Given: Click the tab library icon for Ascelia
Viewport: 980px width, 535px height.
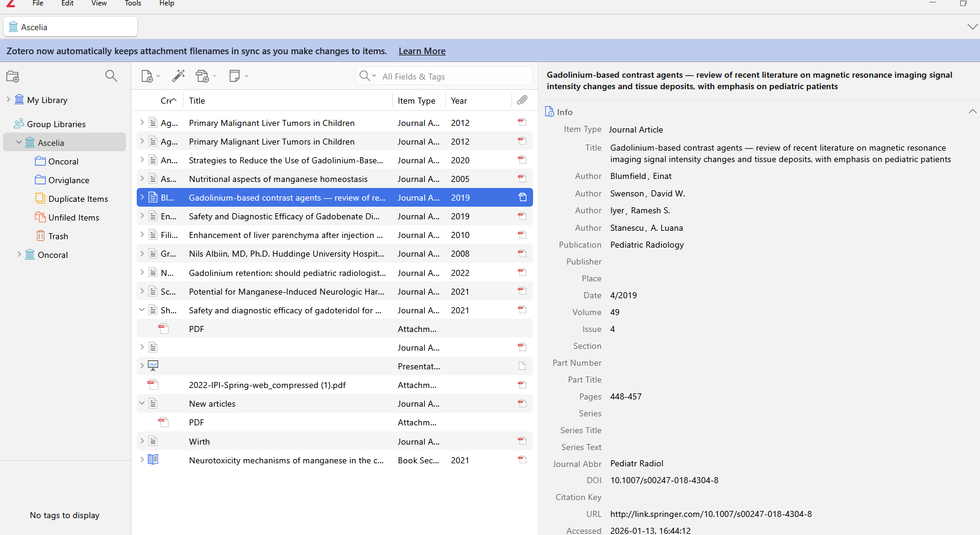Looking at the screenshot, I should (13, 27).
